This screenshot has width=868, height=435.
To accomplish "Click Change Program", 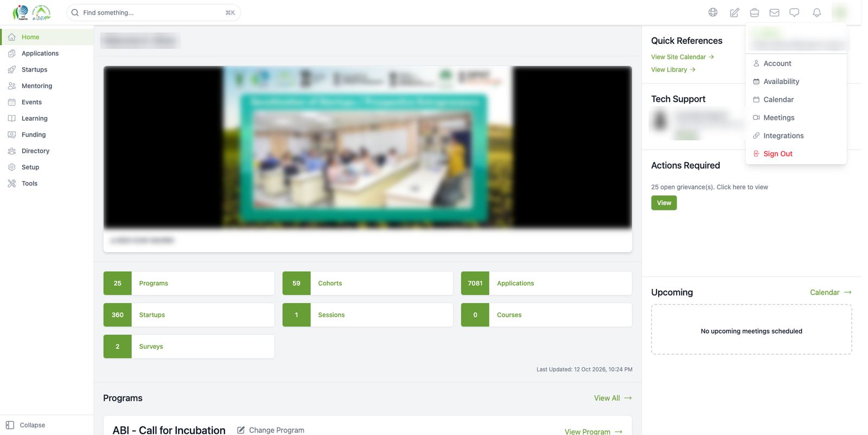I will pos(271,430).
